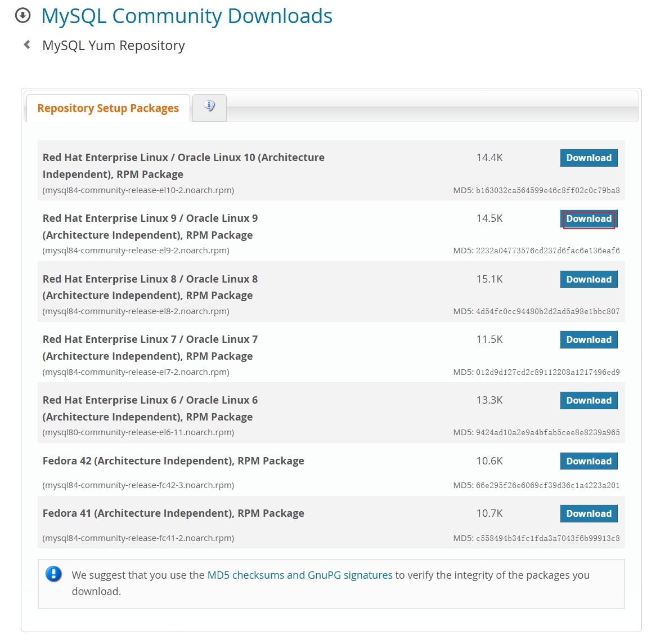Download the Enterprise Linux 6 RPM package
This screenshot has height=644, width=656.
click(x=588, y=401)
